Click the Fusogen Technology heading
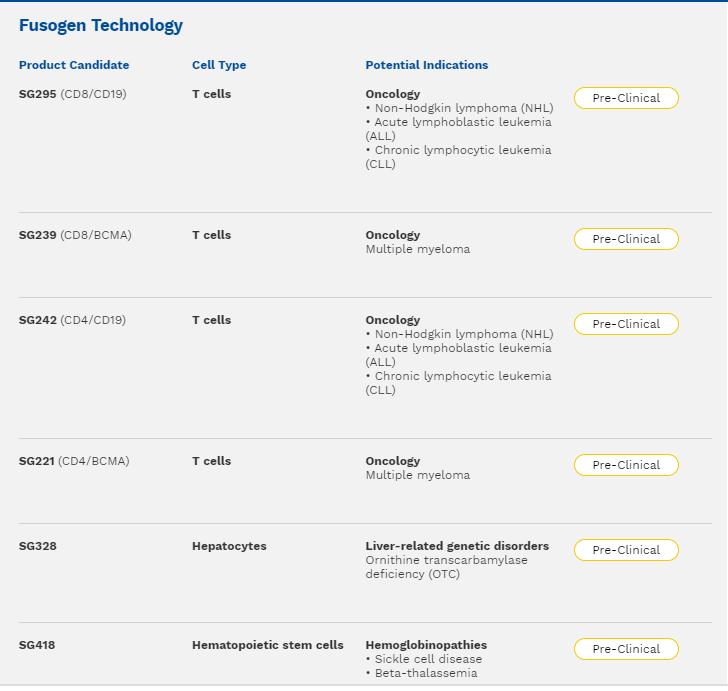Image resolution: width=728 pixels, height=691 pixels. [101, 26]
